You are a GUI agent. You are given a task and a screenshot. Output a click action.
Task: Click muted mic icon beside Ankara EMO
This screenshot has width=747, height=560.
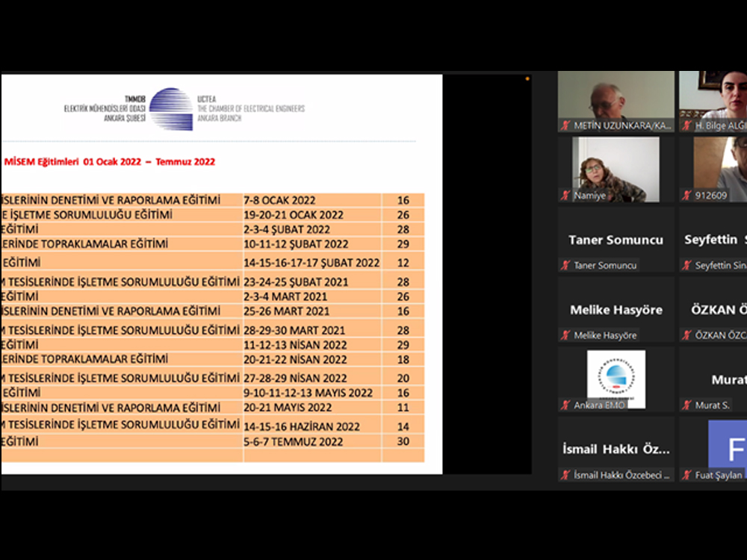tap(565, 405)
